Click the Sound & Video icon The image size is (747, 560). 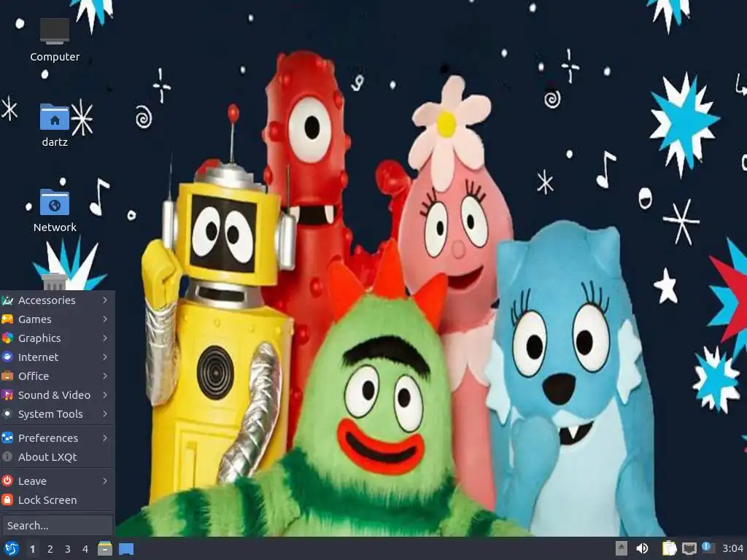point(7,394)
